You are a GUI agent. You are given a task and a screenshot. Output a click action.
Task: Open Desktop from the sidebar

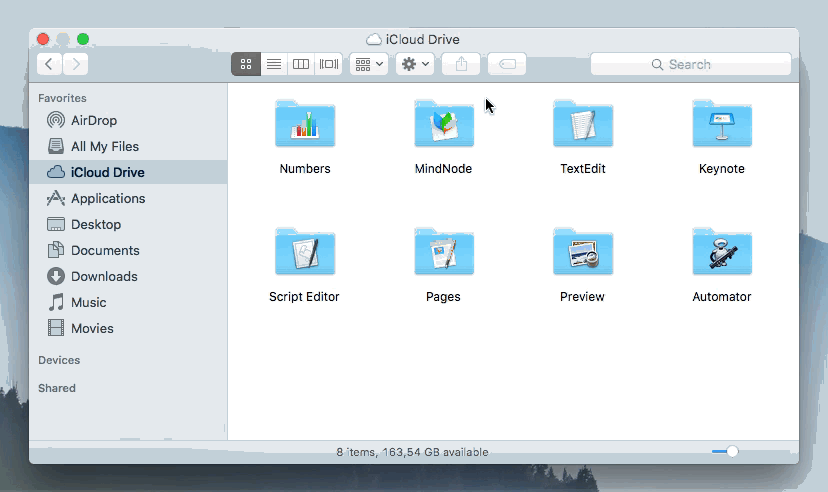[128, 224]
